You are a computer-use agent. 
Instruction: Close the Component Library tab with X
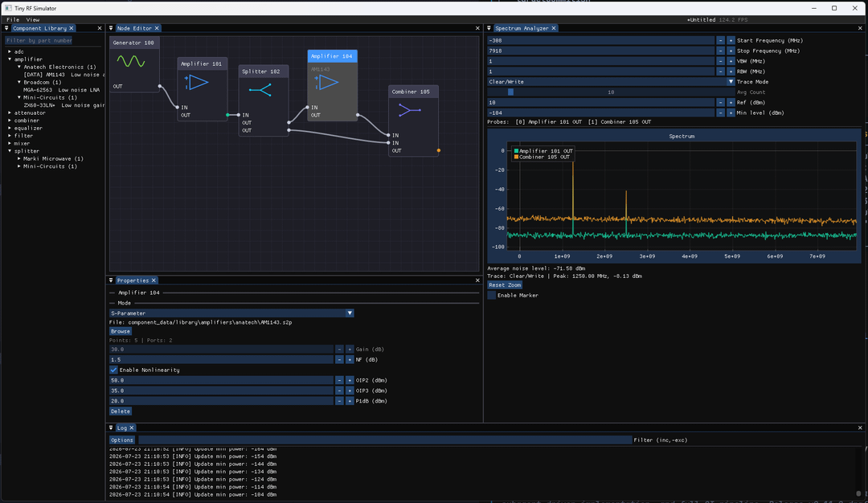tap(72, 28)
